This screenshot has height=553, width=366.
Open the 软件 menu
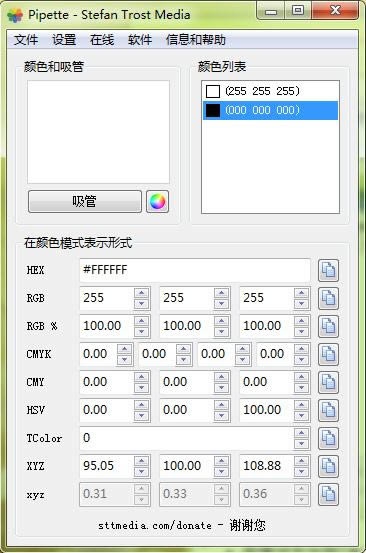(140, 40)
